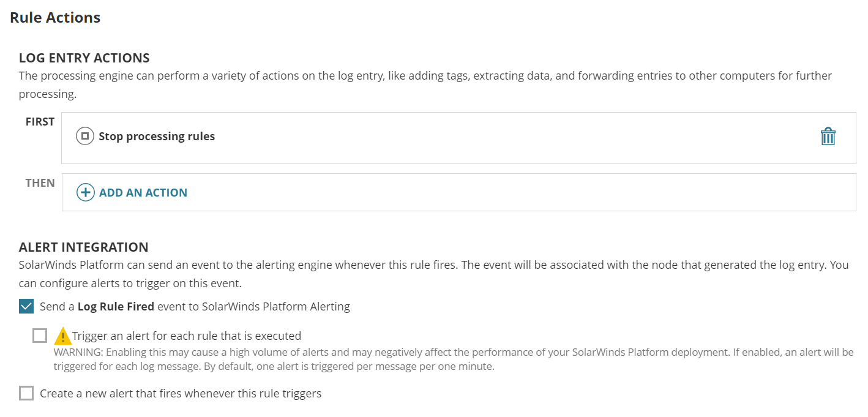Delete the Stop processing rules action
Image resolution: width=868 pixels, height=417 pixels.
(x=828, y=136)
